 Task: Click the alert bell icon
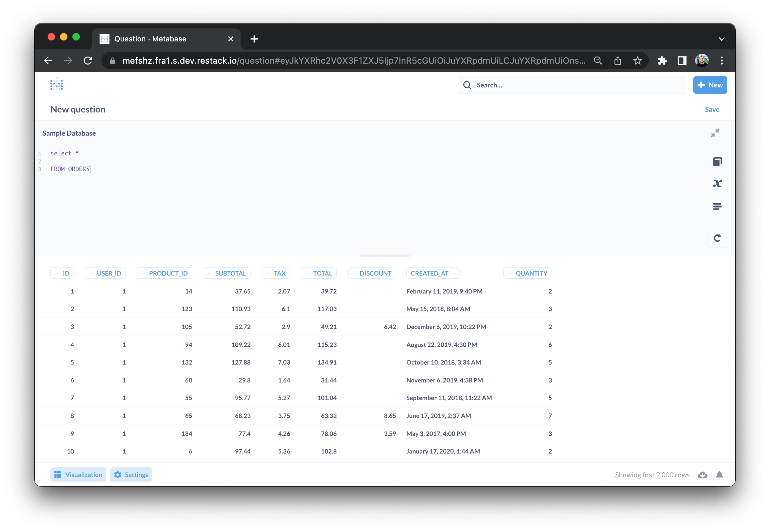pos(719,475)
